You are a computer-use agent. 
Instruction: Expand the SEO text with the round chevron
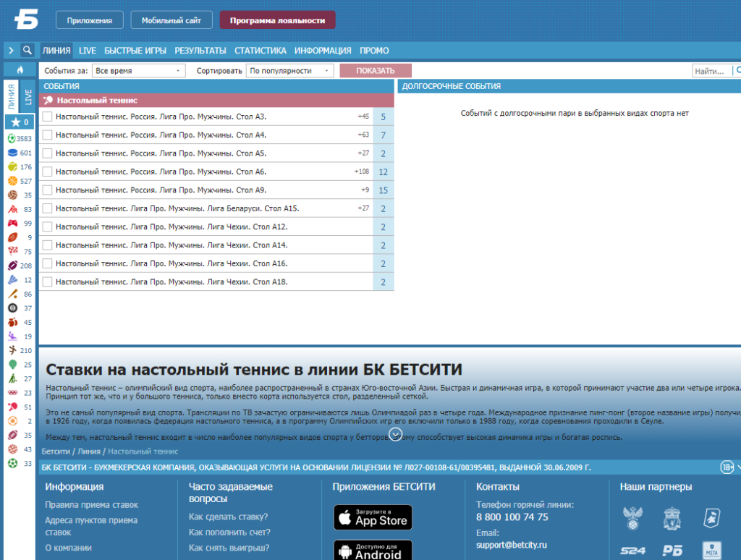coord(396,434)
